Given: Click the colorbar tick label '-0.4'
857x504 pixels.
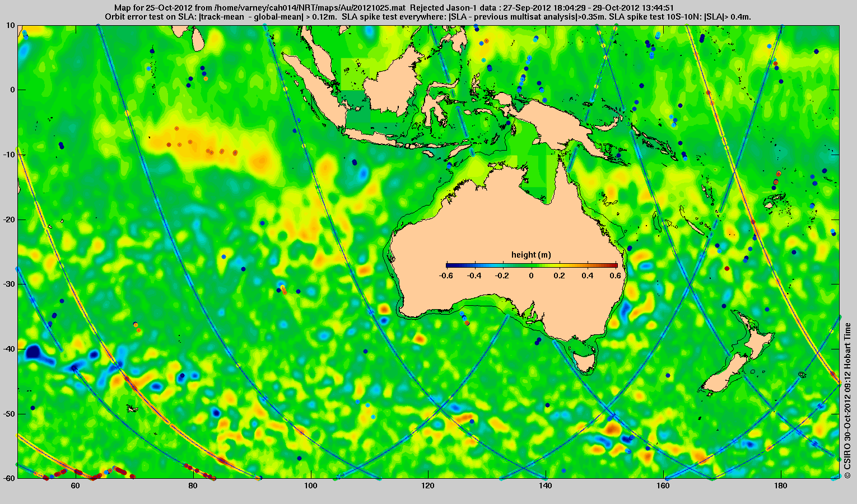Looking at the screenshot, I should click(x=475, y=276).
